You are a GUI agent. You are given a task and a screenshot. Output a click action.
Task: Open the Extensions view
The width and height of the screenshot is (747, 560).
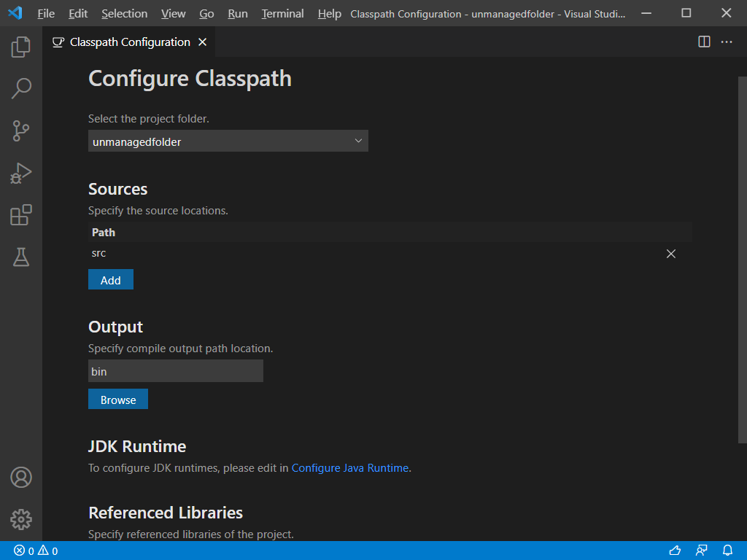[x=20, y=215]
